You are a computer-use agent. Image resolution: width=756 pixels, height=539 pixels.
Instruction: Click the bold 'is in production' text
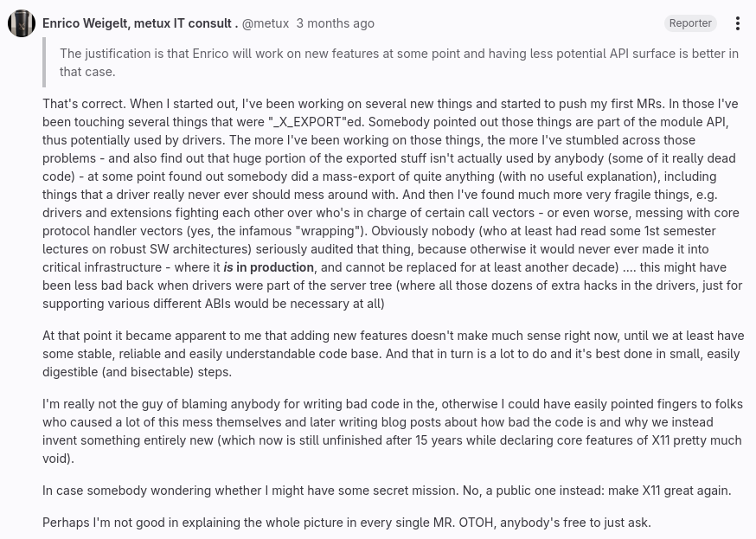pos(268,267)
